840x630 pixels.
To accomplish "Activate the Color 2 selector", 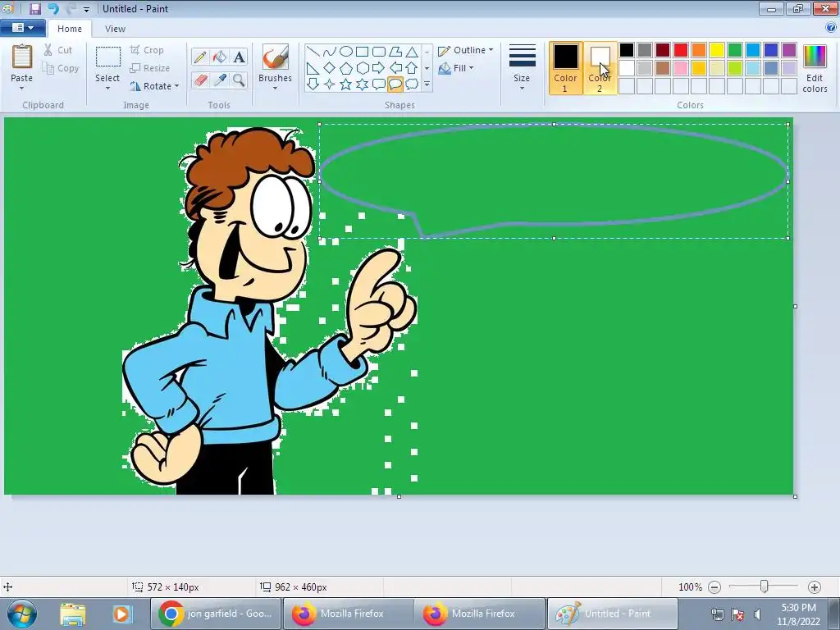I will coord(600,69).
